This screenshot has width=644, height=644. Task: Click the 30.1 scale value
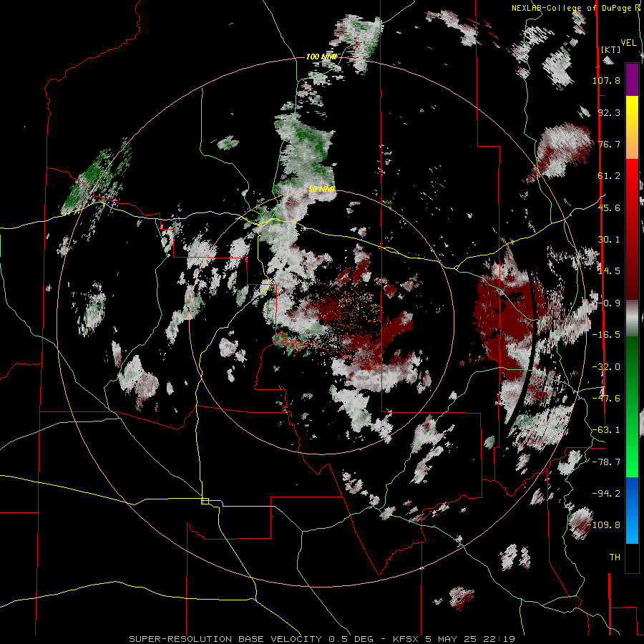click(609, 240)
